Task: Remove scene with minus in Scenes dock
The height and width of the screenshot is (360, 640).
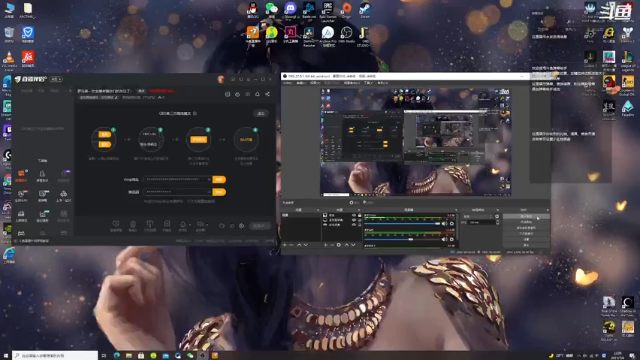Action: 291,245
